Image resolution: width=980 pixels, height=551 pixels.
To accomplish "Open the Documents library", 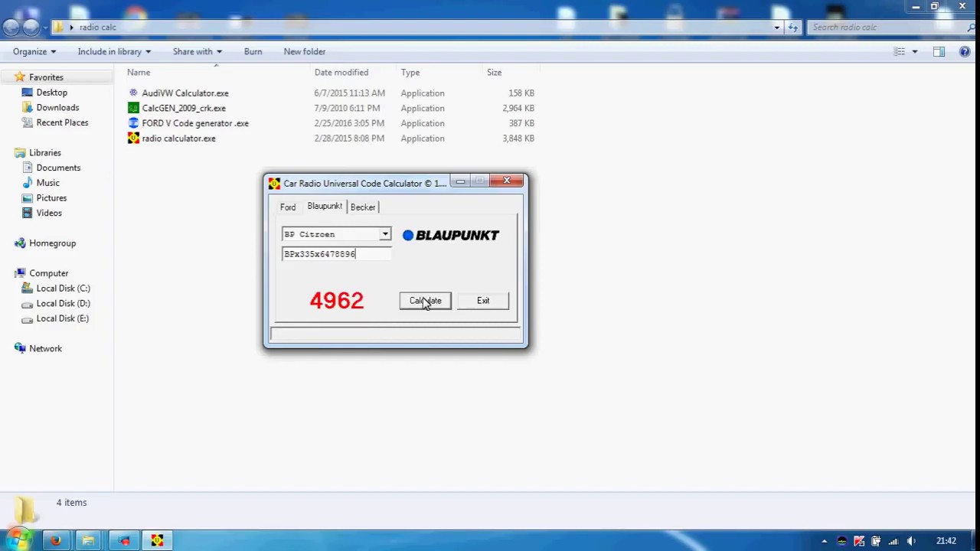I will pyautogui.click(x=58, y=168).
